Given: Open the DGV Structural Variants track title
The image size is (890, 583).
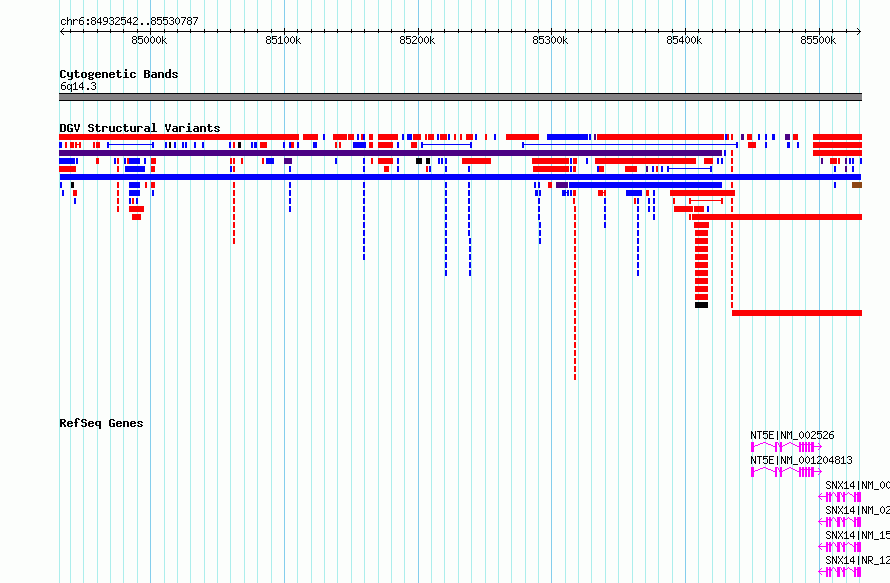Looking at the screenshot, I should click(140, 128).
